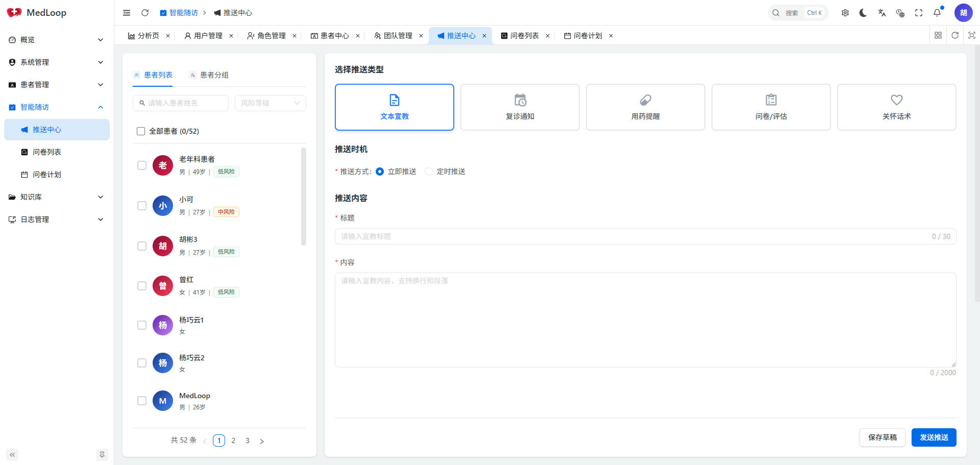Screen dimensions: 980x465
Task: Select 复诊通知 push type card
Action: click(x=520, y=107)
